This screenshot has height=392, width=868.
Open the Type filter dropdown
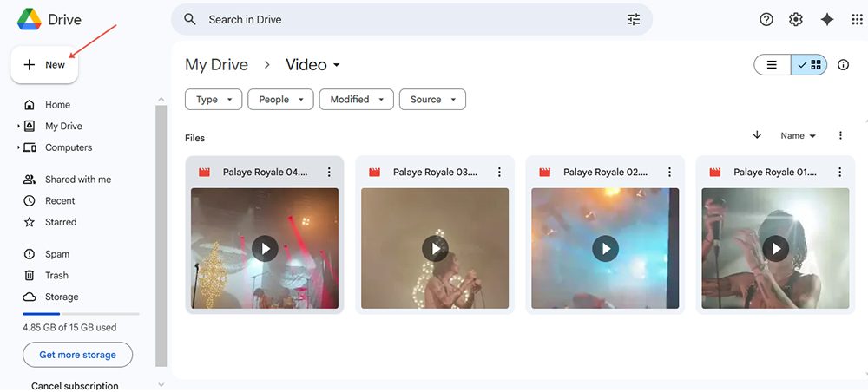click(x=214, y=100)
